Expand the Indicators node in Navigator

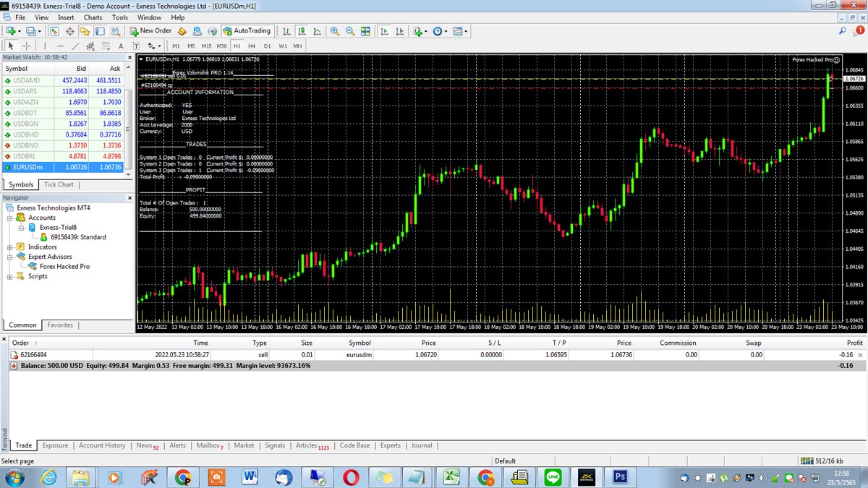tap(10, 247)
